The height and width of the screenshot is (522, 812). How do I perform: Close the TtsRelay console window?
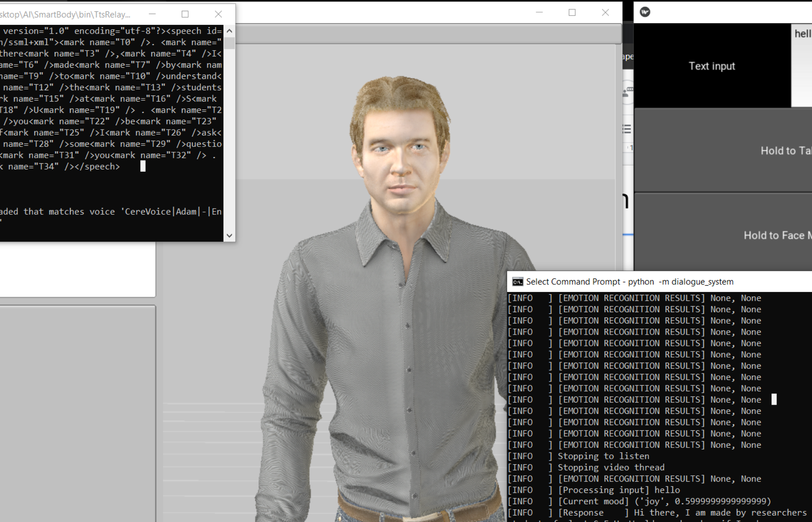click(x=218, y=14)
